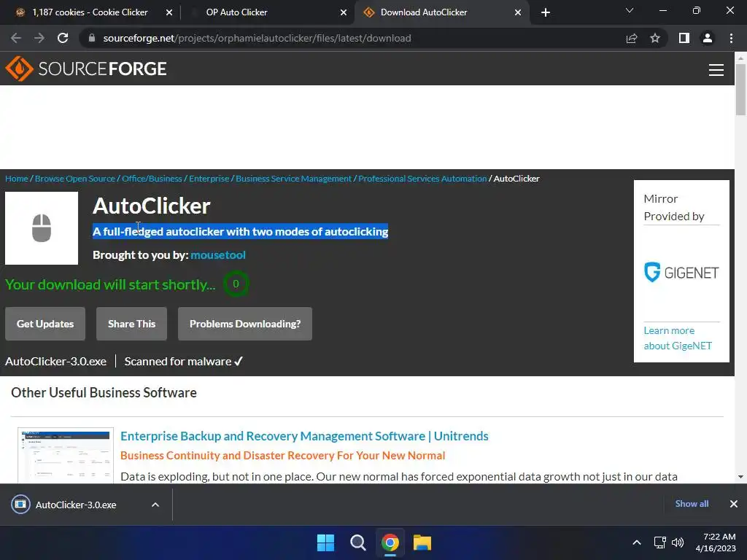The image size is (747, 560).
Task: Open the Chrome profile menu
Action: coord(708,38)
